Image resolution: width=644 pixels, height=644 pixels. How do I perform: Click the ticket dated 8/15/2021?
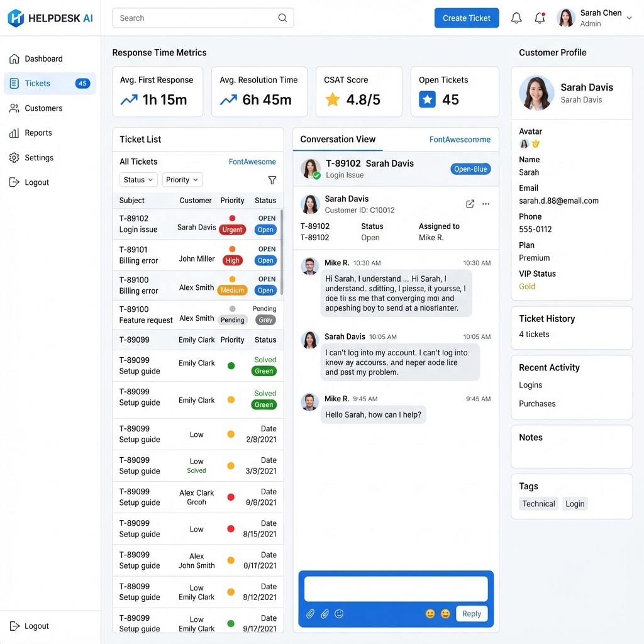[198, 529]
